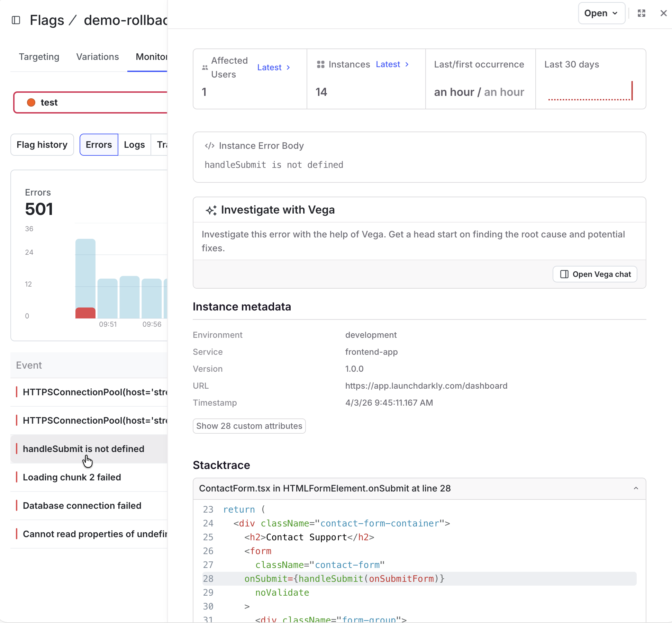Click the Instances grid icon
Image resolution: width=672 pixels, height=623 pixels.
[320, 64]
